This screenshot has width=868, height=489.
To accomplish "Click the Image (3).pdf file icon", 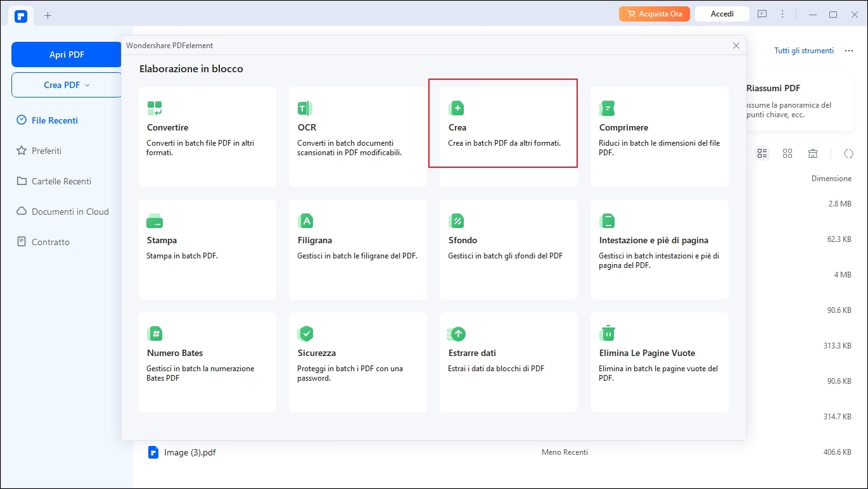I will pyautogui.click(x=153, y=452).
